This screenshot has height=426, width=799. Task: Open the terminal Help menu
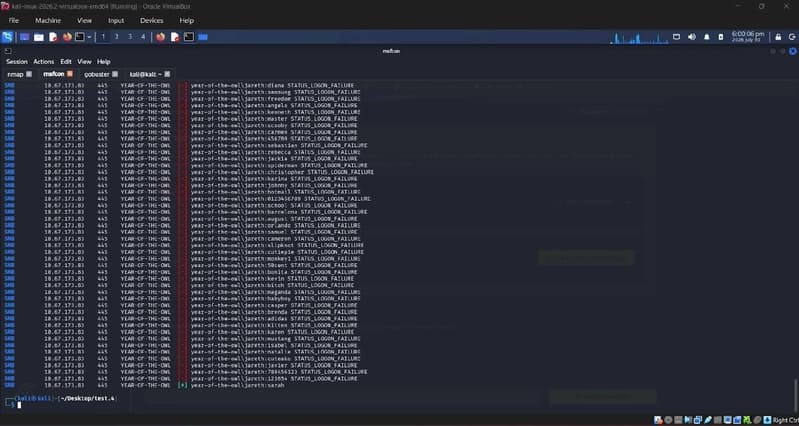103,62
